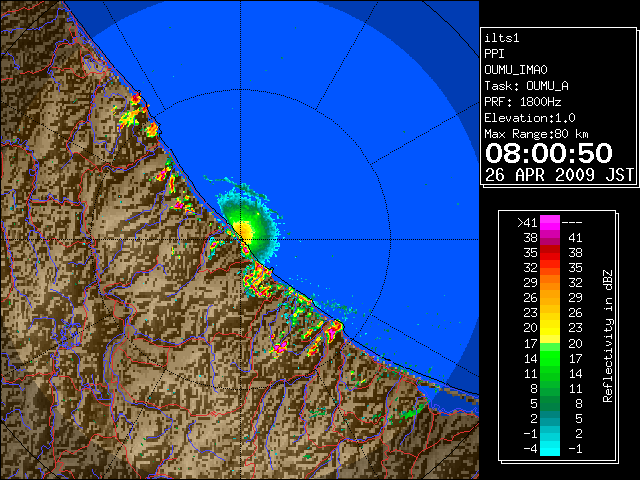Click the 'PRF: 1800Hz' line

click(523, 102)
